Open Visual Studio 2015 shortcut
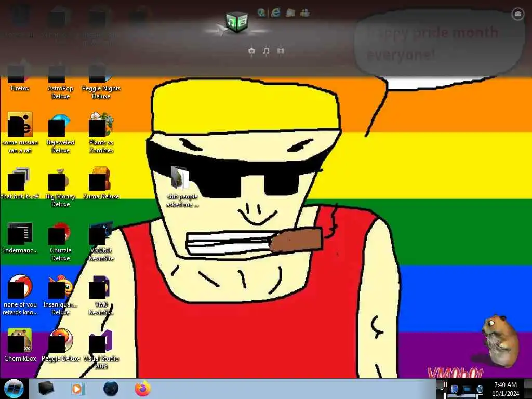 tap(101, 349)
